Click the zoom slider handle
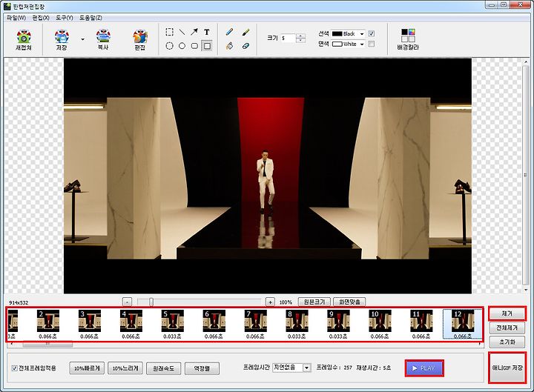The image size is (534, 392). click(151, 302)
